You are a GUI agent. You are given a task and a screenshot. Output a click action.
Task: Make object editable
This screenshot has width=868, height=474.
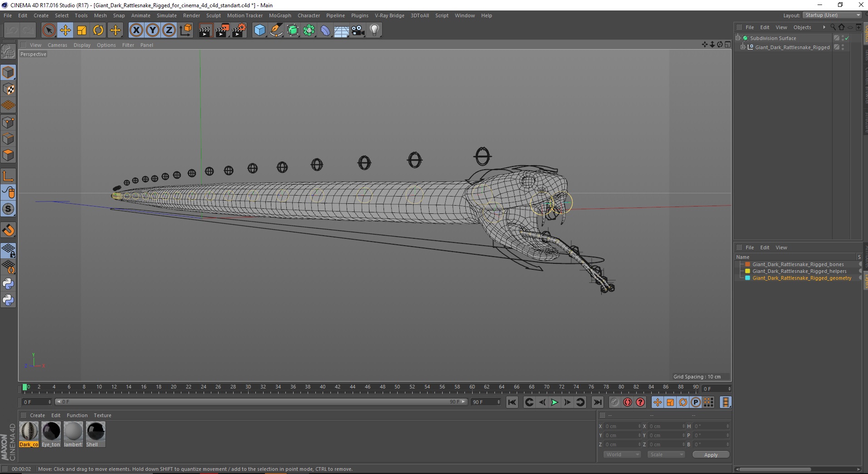pyautogui.click(x=8, y=53)
